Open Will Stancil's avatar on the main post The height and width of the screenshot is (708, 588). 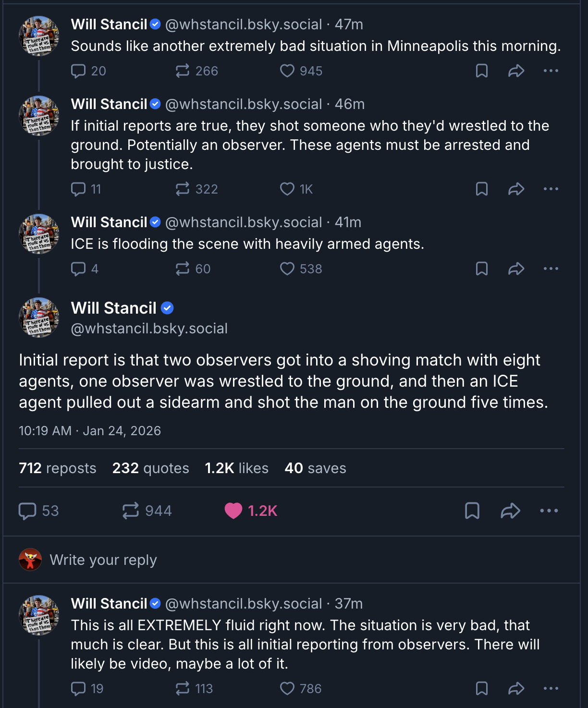39,317
